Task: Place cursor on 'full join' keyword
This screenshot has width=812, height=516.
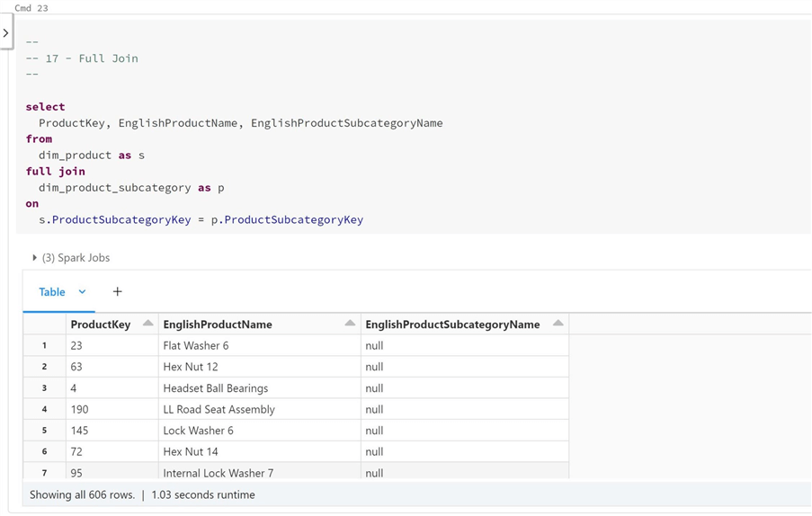Action: [56, 172]
